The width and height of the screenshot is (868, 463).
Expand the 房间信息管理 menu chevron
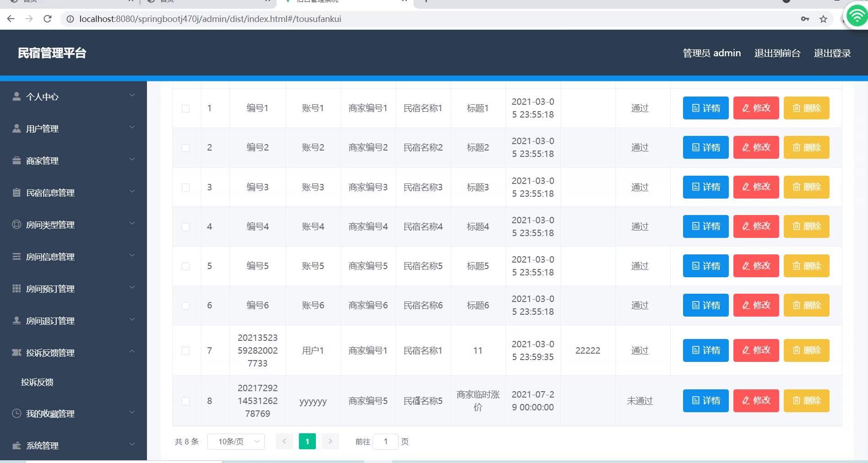[132, 255]
